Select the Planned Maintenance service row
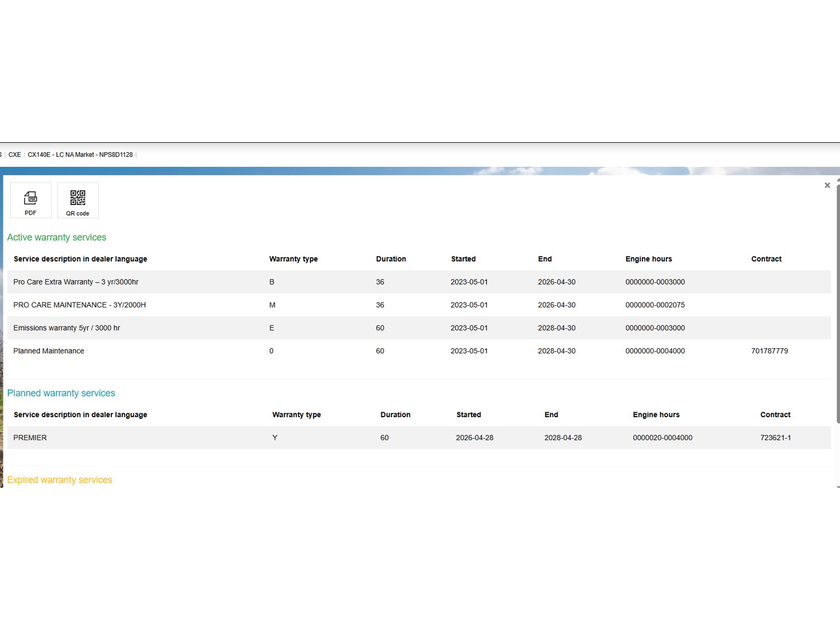The image size is (840, 630). click(49, 351)
